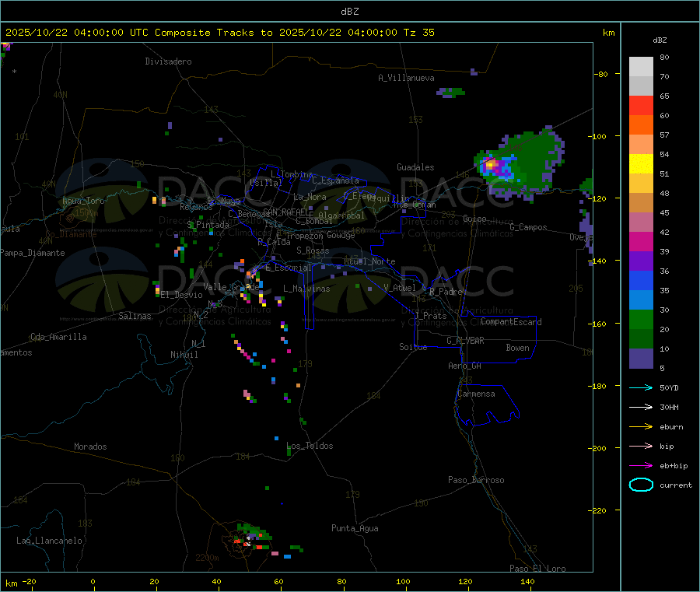700x592 pixels.
Task: Click the yellow 51 dBZ color swatch
Action: 641,164
